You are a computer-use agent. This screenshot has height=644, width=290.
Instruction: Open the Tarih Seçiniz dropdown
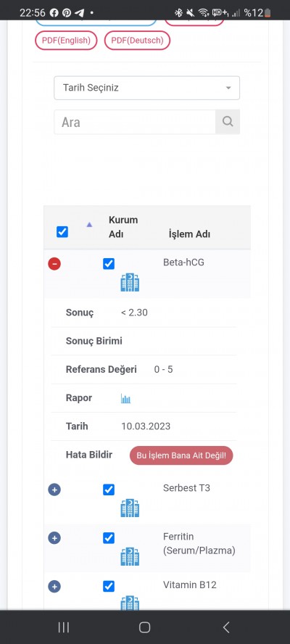146,88
